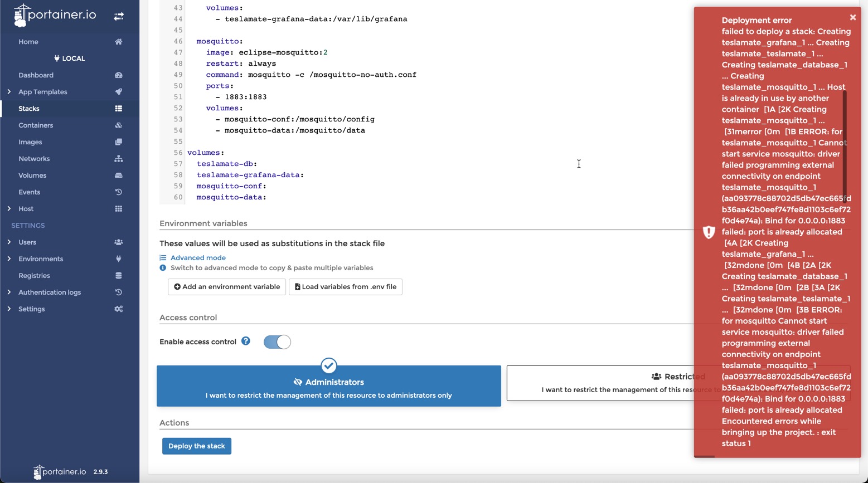This screenshot has width=868, height=483.
Task: Click Add an environment variable
Action: pyautogui.click(x=227, y=287)
